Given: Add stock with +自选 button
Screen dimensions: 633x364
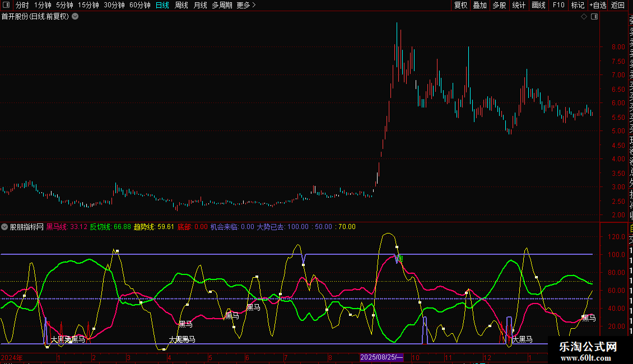Looking at the screenshot, I should [598, 6].
